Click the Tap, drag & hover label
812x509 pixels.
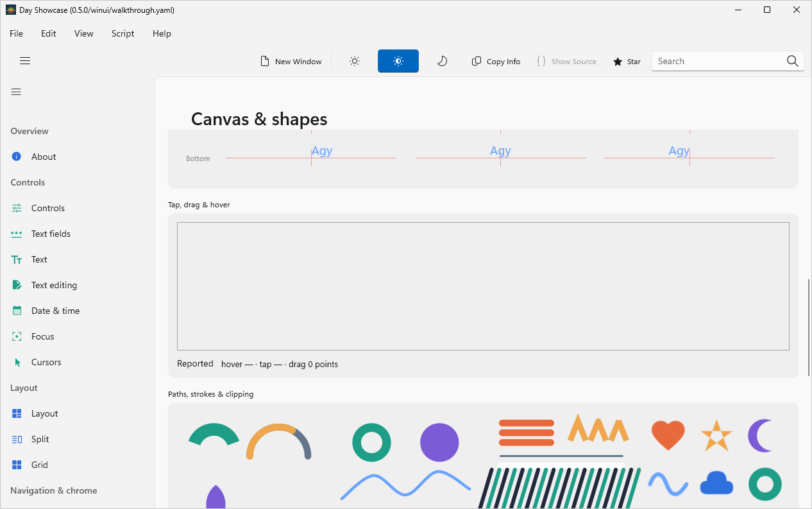click(x=199, y=205)
